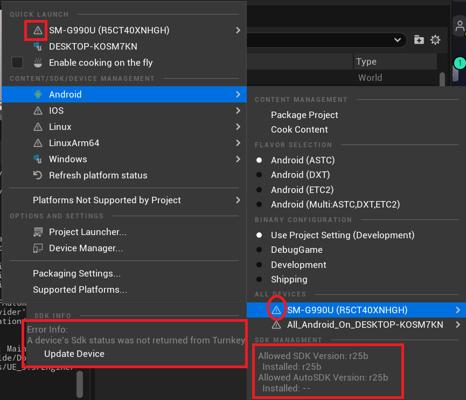The width and height of the screenshot is (466, 400).
Task: Toggle the Enable cooking on the fly checkbox
Action: click(x=17, y=62)
